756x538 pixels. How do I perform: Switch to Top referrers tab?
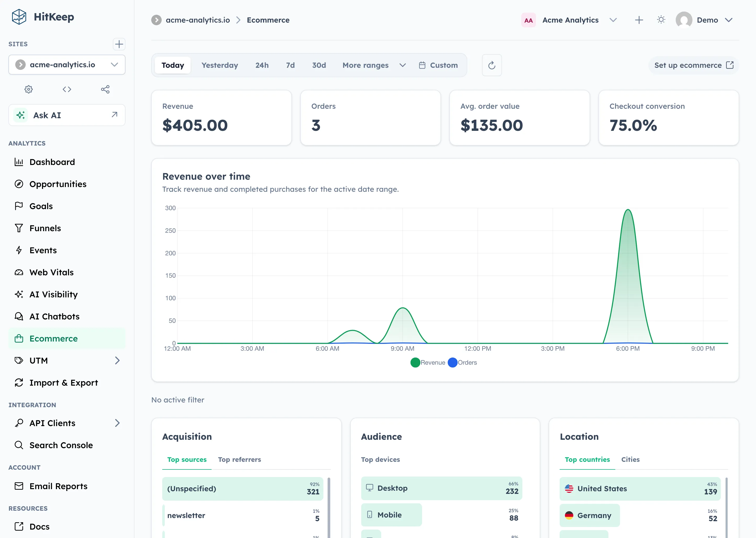[x=239, y=459]
